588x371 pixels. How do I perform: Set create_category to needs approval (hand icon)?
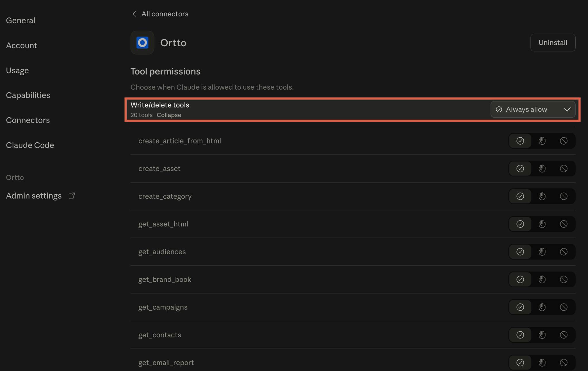click(542, 196)
